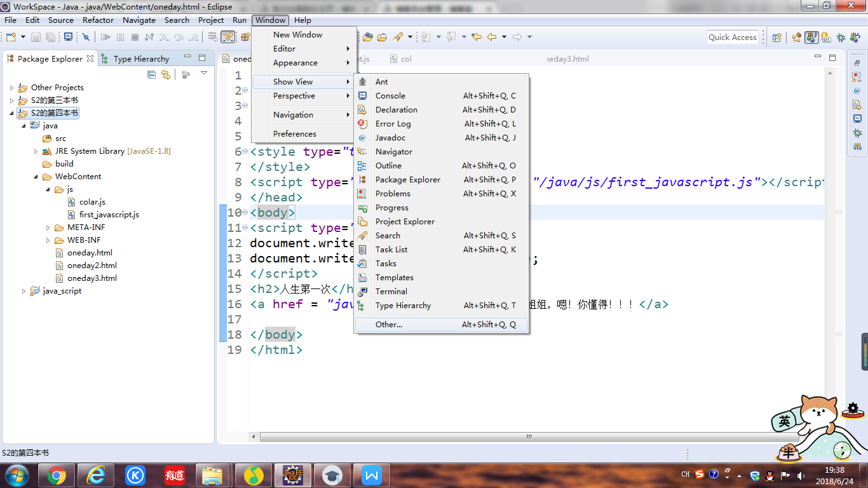Screen dimensions: 868x488
Task: Toggle code folding on line 3
Action: [x=245, y=105]
